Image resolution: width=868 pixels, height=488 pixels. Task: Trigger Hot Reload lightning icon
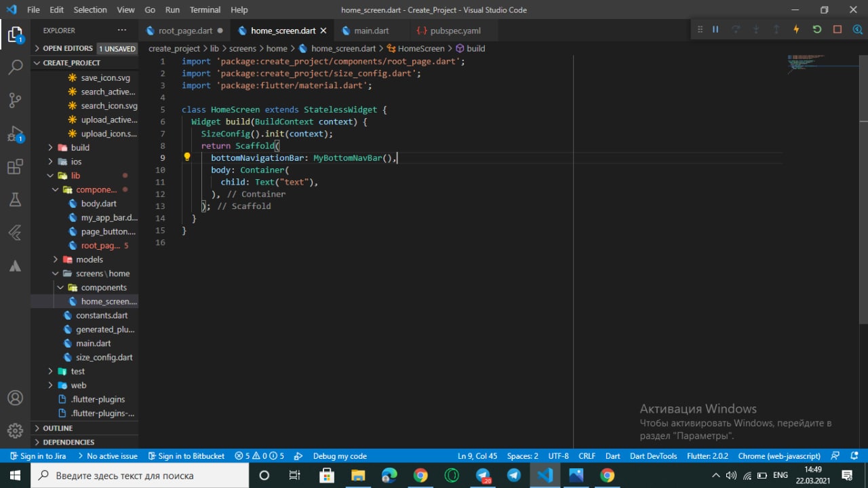[797, 29]
